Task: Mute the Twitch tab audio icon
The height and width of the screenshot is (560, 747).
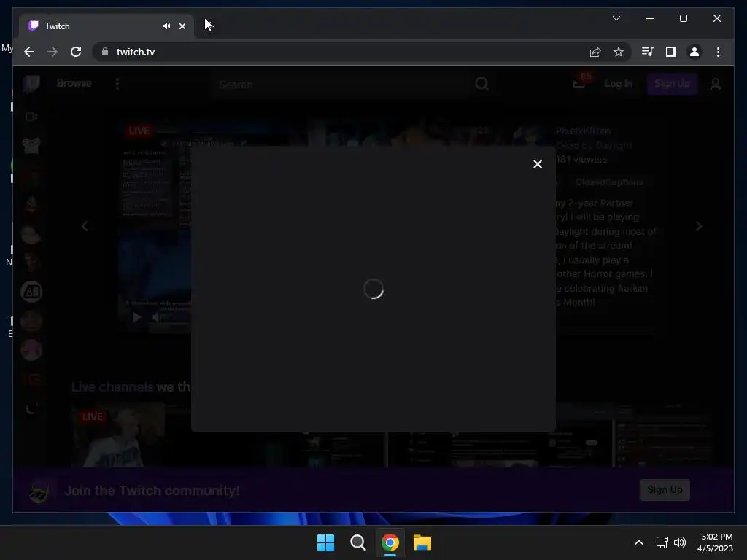Action: [166, 26]
